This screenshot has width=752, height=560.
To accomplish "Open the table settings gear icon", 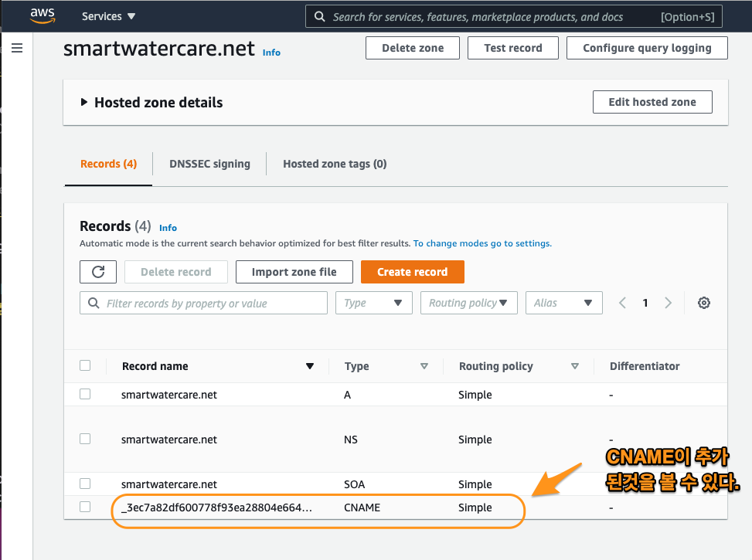I will click(703, 303).
